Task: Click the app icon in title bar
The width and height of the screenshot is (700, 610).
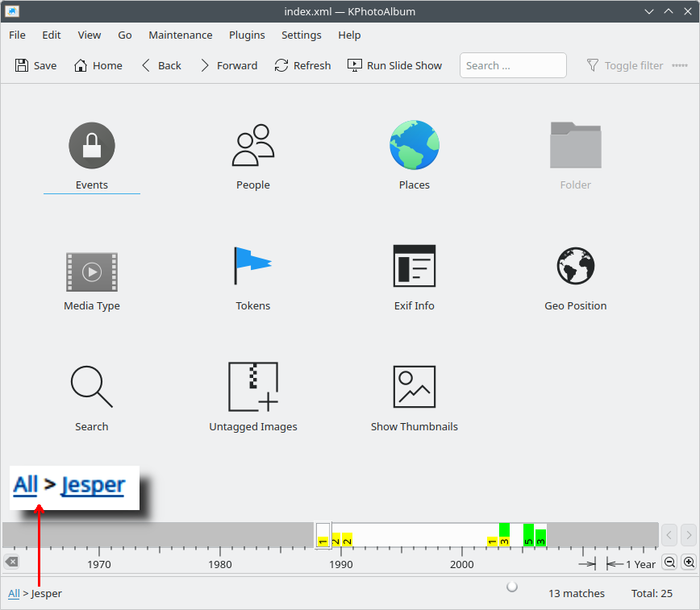Action: [12, 11]
